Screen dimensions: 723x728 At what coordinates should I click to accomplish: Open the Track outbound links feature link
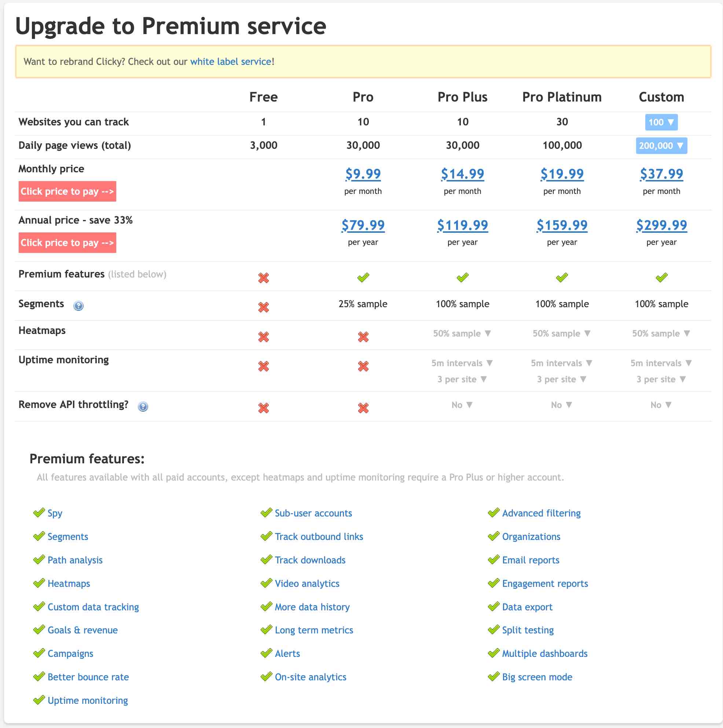(319, 537)
